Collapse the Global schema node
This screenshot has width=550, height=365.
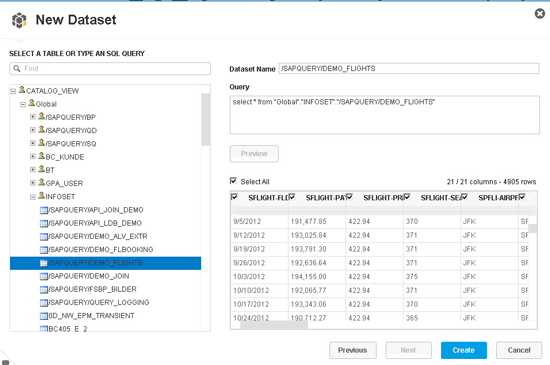tap(23, 104)
